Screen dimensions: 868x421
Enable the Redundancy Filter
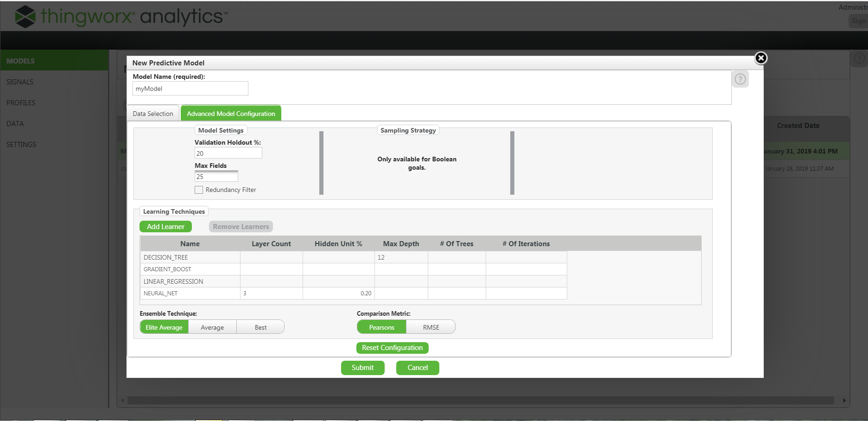[x=199, y=190]
